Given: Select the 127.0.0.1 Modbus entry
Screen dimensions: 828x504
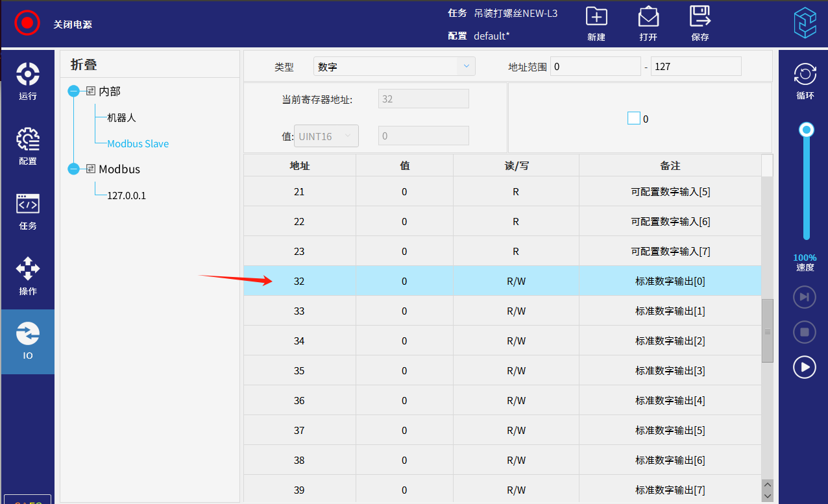Looking at the screenshot, I should [127, 195].
